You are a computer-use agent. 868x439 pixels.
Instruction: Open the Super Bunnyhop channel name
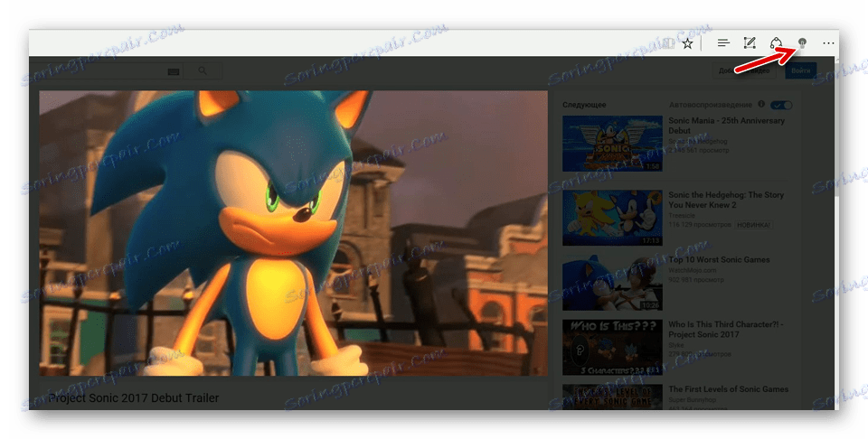click(x=693, y=400)
